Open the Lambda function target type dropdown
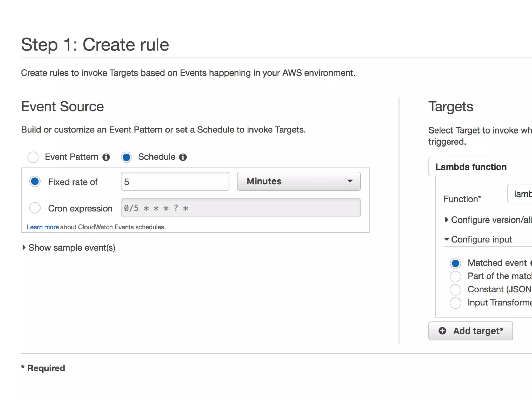The width and height of the screenshot is (532, 399). (x=481, y=167)
